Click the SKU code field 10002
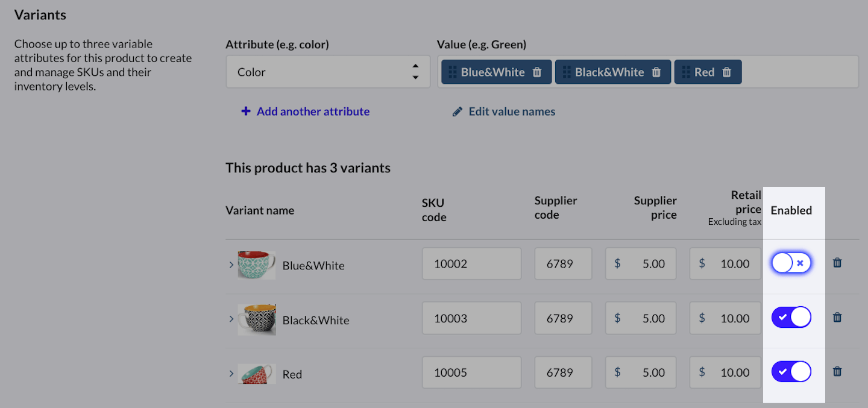Screen dimensions: 868x408 click(471, 264)
